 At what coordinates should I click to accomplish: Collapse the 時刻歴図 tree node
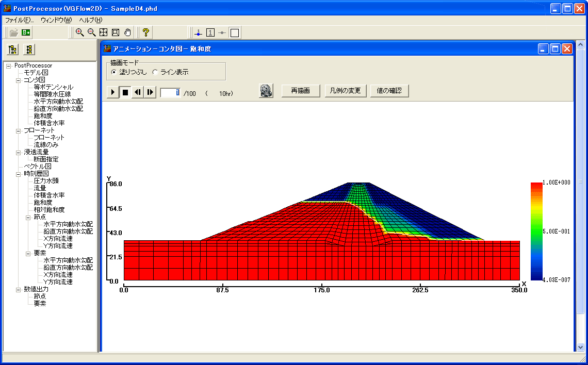[19, 174]
